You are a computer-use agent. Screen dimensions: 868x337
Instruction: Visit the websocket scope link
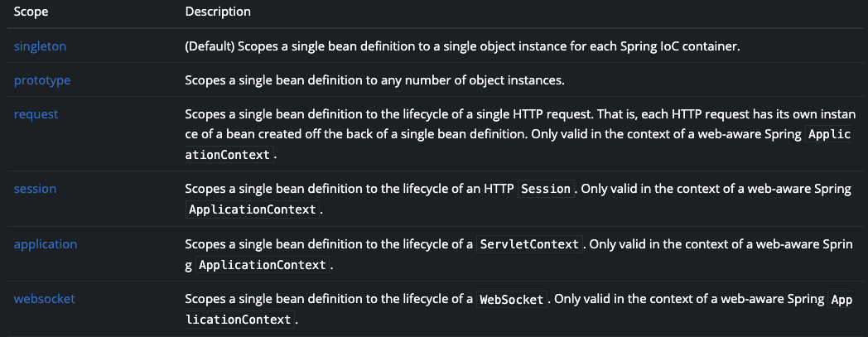coord(44,299)
